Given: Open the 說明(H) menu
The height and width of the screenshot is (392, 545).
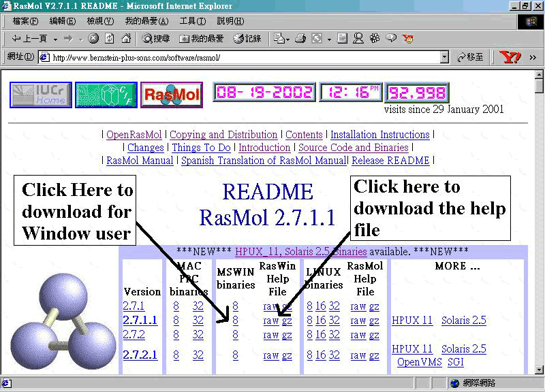Looking at the screenshot, I should tap(230, 21).
